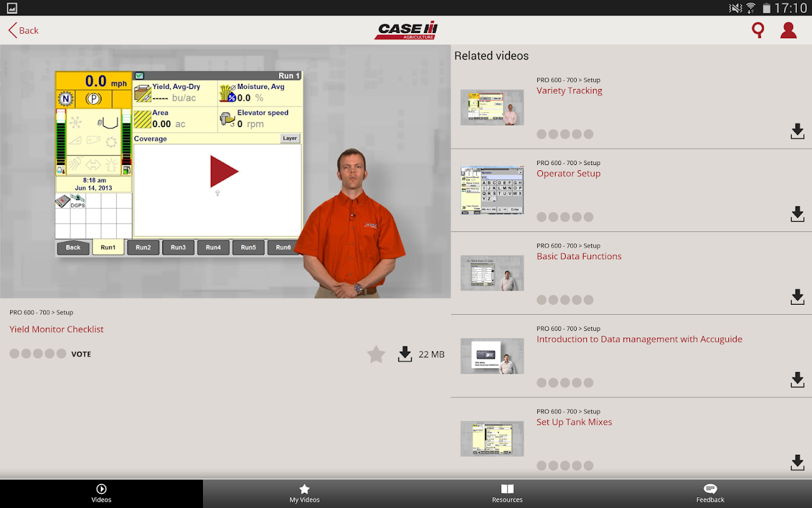
Task: Rate Yield Monitor Checklist with vote circles
Action: [37, 354]
